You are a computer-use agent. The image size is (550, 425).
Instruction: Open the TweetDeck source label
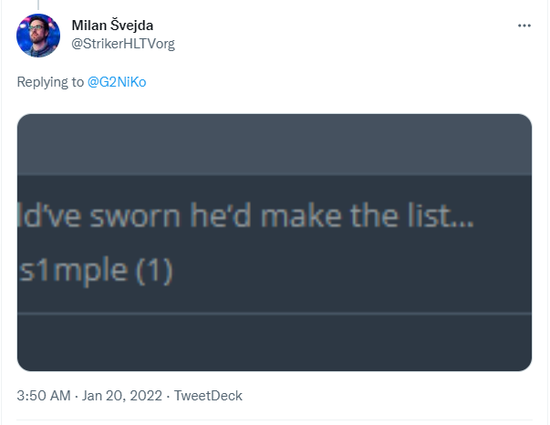[208, 396]
